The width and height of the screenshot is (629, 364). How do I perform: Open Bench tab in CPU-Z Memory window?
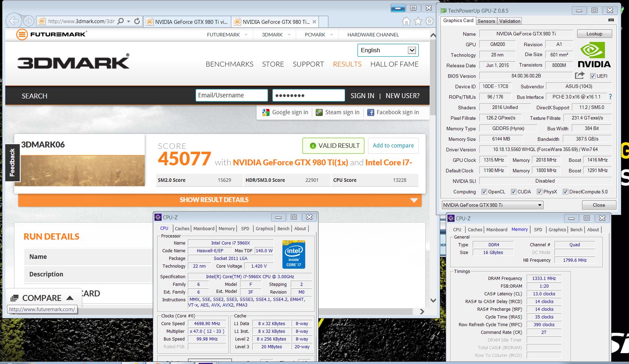[x=576, y=229]
